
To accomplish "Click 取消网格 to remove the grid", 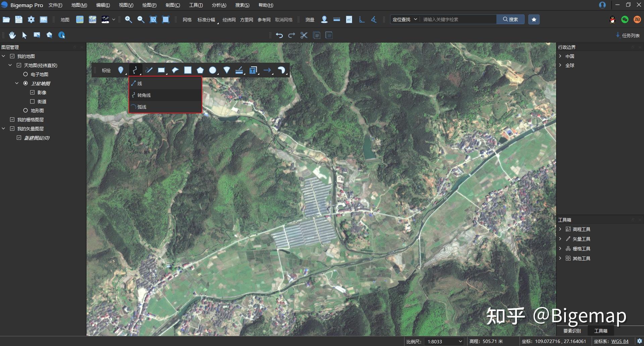I will pos(283,19).
